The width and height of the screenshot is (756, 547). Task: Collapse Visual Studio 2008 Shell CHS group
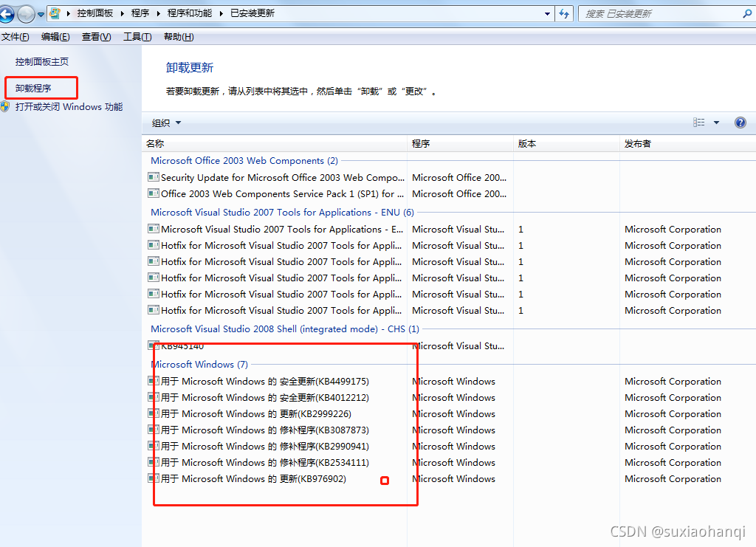[x=285, y=328]
